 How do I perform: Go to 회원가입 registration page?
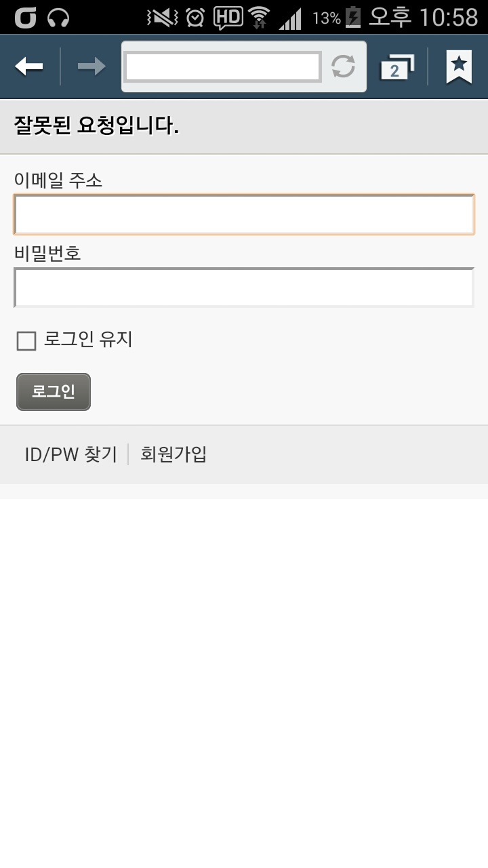tap(174, 454)
